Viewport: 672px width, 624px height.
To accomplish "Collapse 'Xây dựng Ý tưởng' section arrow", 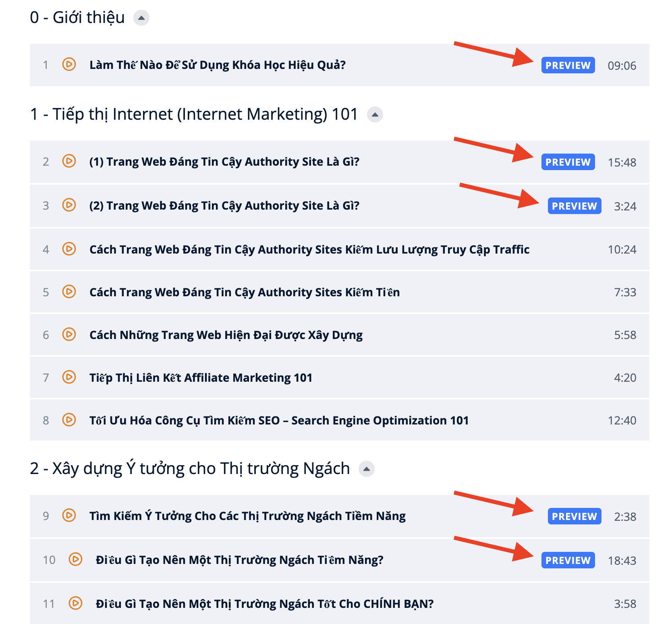I will coord(366,469).
